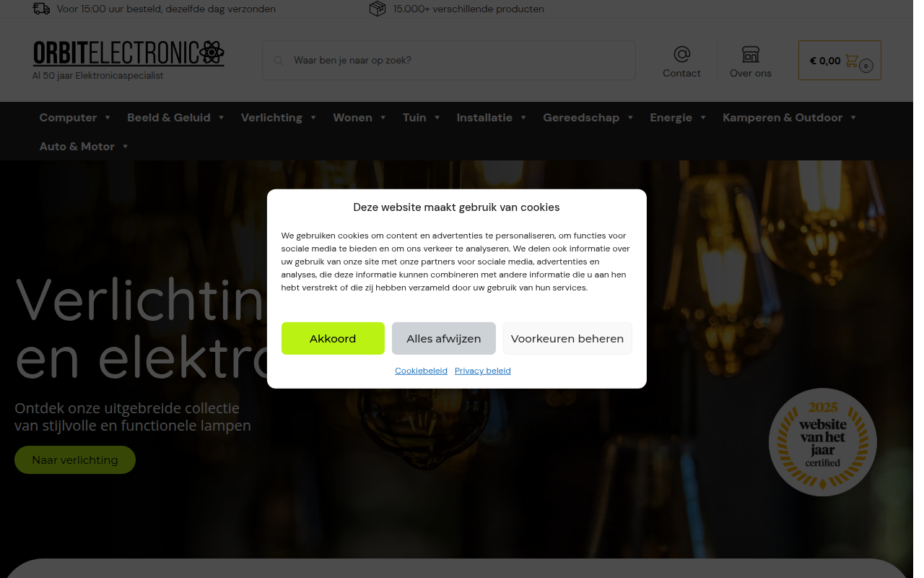This screenshot has width=924, height=578.
Task: Open the shopping cart icon
Action: [852, 61]
